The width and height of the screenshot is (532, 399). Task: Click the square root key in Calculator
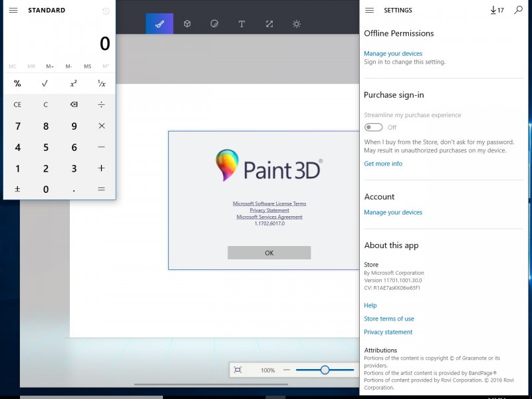45,84
